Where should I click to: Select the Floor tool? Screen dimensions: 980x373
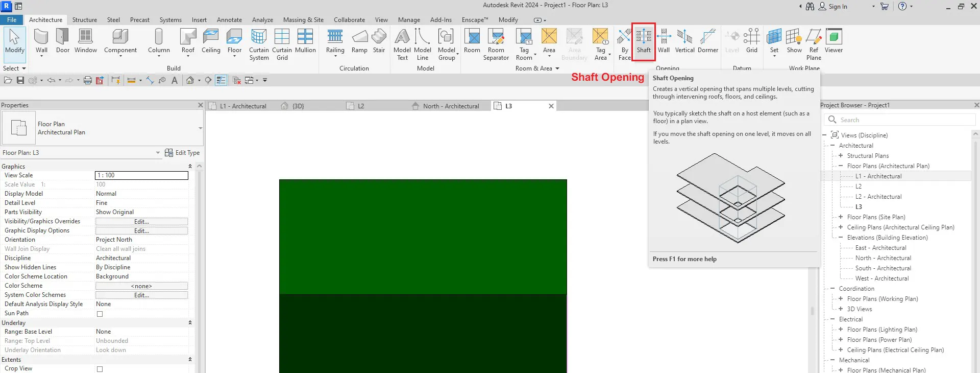point(234,42)
